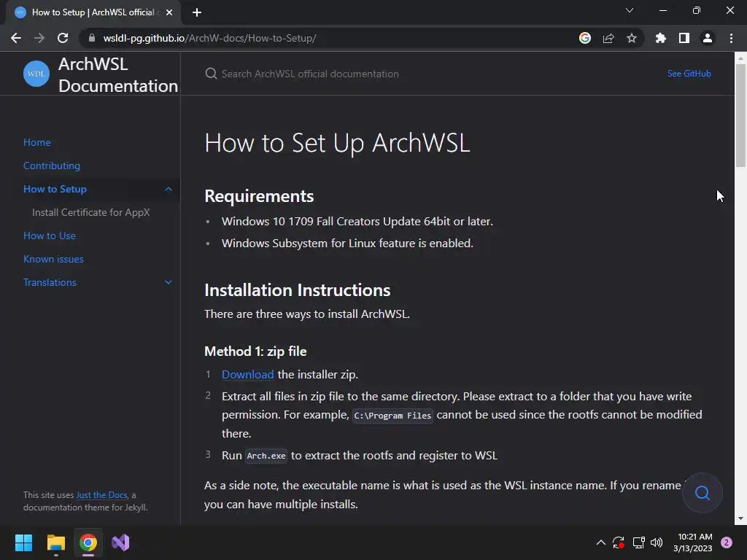747x560 pixels.
Task: Open the Extensions puzzle icon
Action: pos(661,38)
